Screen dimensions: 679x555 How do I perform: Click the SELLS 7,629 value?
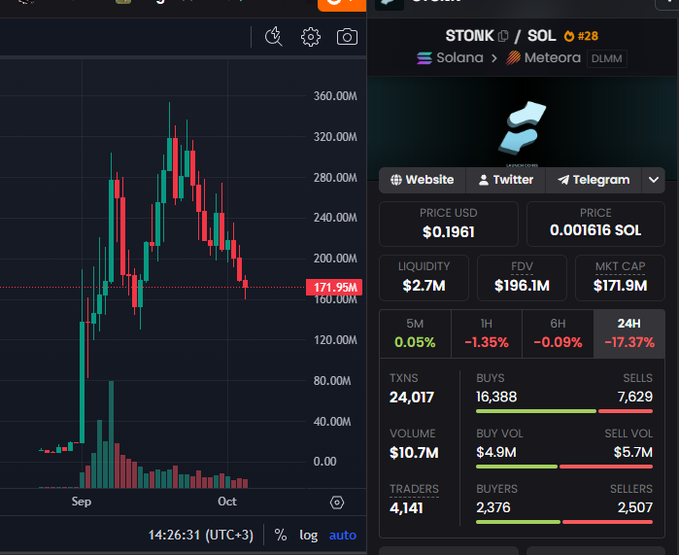pyautogui.click(x=635, y=397)
